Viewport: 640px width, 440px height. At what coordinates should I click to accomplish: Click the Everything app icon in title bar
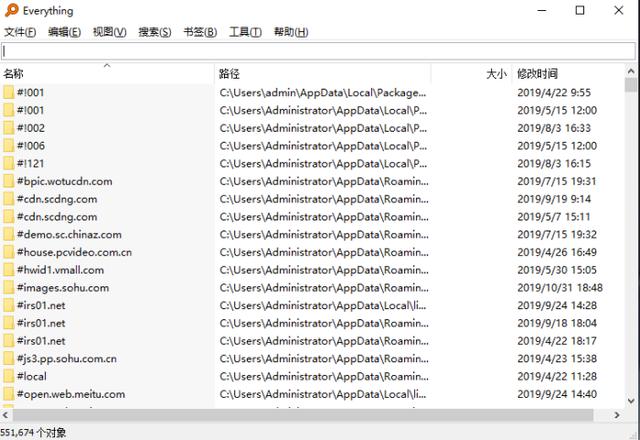tap(11, 10)
